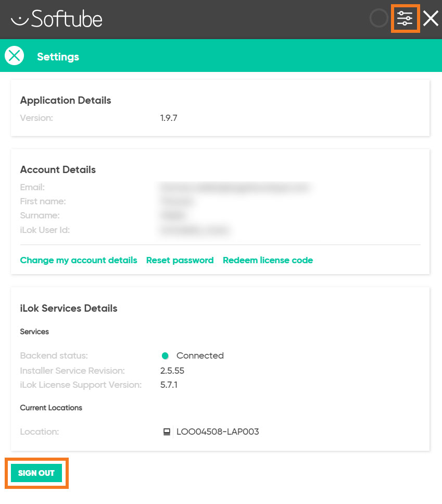Click the Connected status text
The height and width of the screenshot is (504, 442).
[x=200, y=355]
